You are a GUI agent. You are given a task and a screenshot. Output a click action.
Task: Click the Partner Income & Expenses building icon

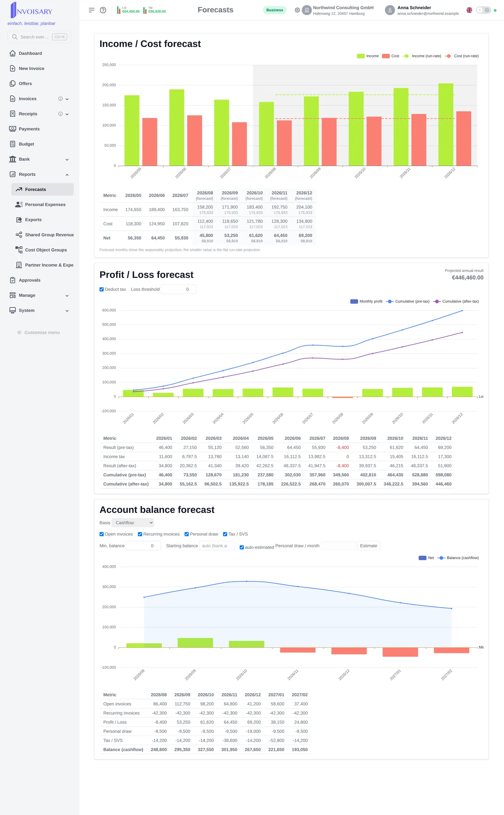19,265
